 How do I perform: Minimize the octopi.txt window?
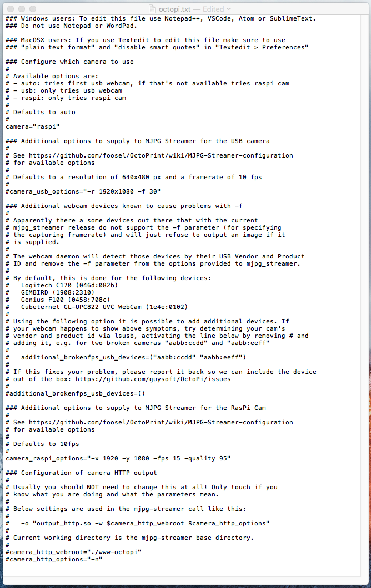point(22,9)
